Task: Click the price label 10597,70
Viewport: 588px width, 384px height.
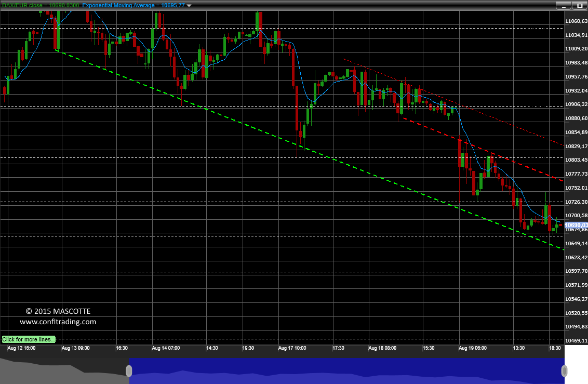Action: pyautogui.click(x=577, y=271)
